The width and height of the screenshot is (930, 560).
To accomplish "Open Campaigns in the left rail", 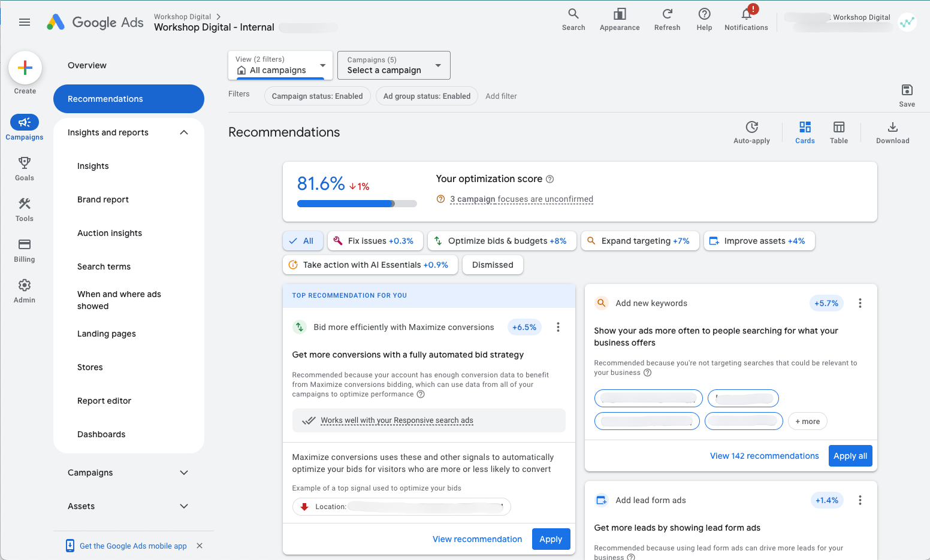I will tap(25, 128).
